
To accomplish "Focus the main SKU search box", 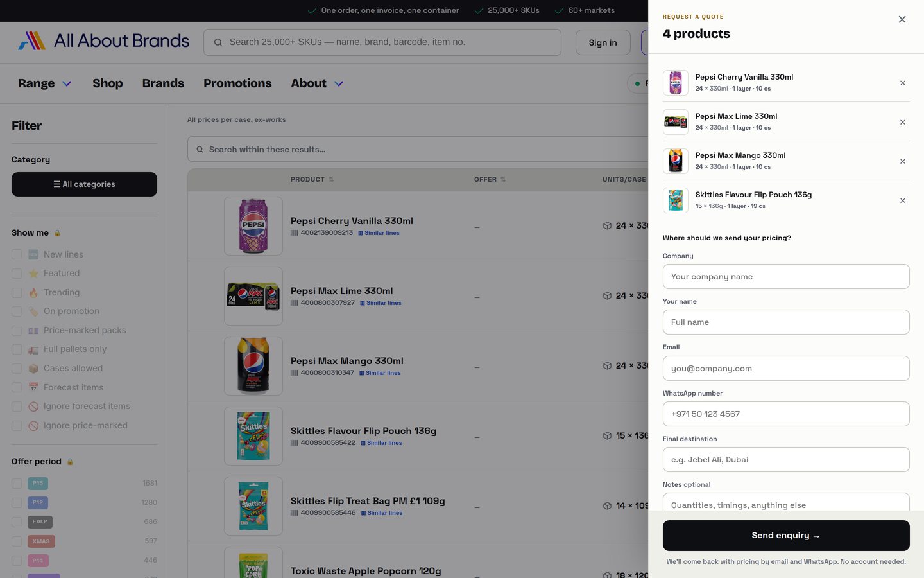I will 382,42.
